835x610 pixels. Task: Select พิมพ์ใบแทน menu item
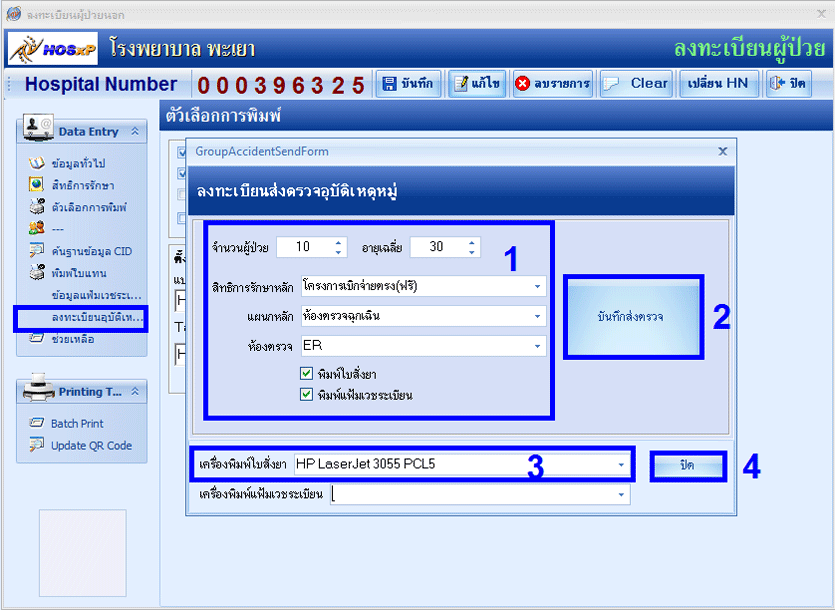click(x=79, y=273)
